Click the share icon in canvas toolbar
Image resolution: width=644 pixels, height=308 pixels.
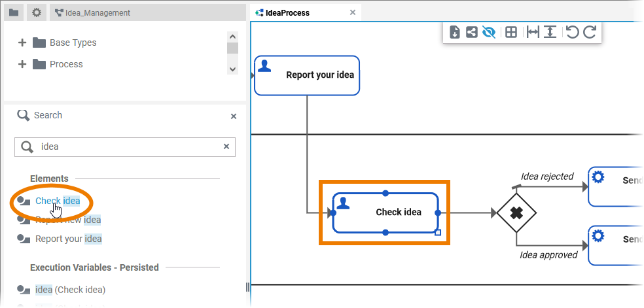(472, 32)
